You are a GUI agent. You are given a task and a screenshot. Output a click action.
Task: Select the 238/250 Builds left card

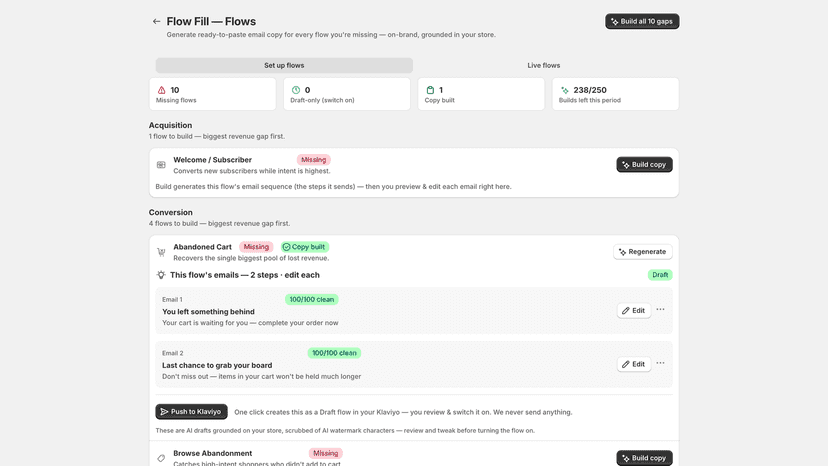click(615, 94)
